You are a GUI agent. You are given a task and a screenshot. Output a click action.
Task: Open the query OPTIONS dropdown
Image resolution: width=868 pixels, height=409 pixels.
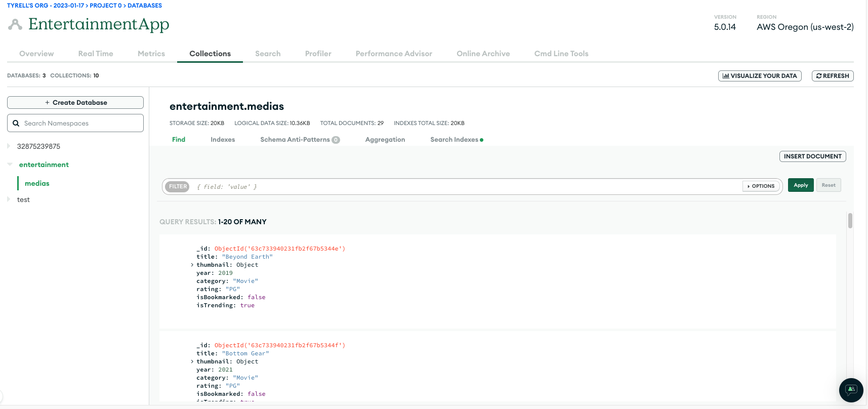click(761, 186)
